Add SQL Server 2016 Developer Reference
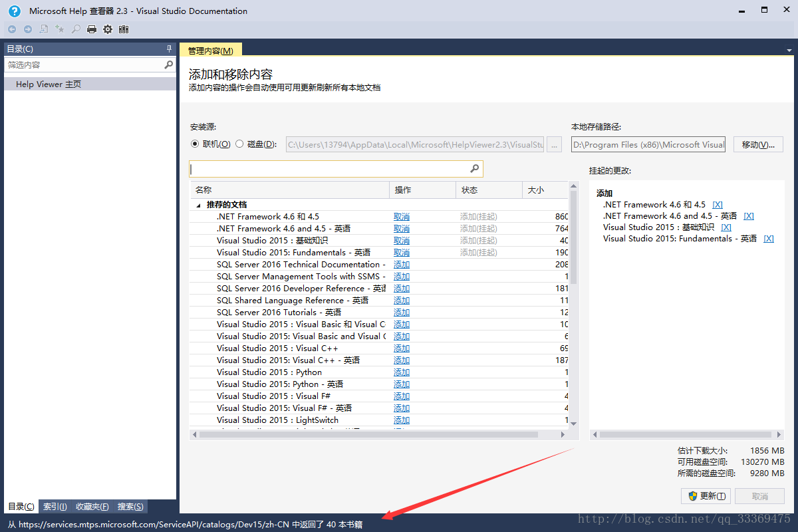 coord(402,289)
